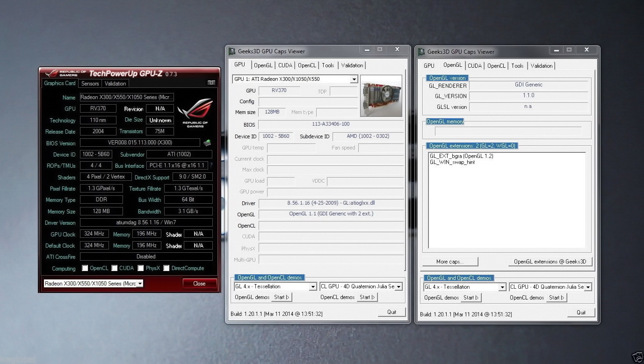The width and height of the screenshot is (644, 364).
Task: Enable the PhysX checkbox in GPU-Z
Action: pyautogui.click(x=141, y=268)
